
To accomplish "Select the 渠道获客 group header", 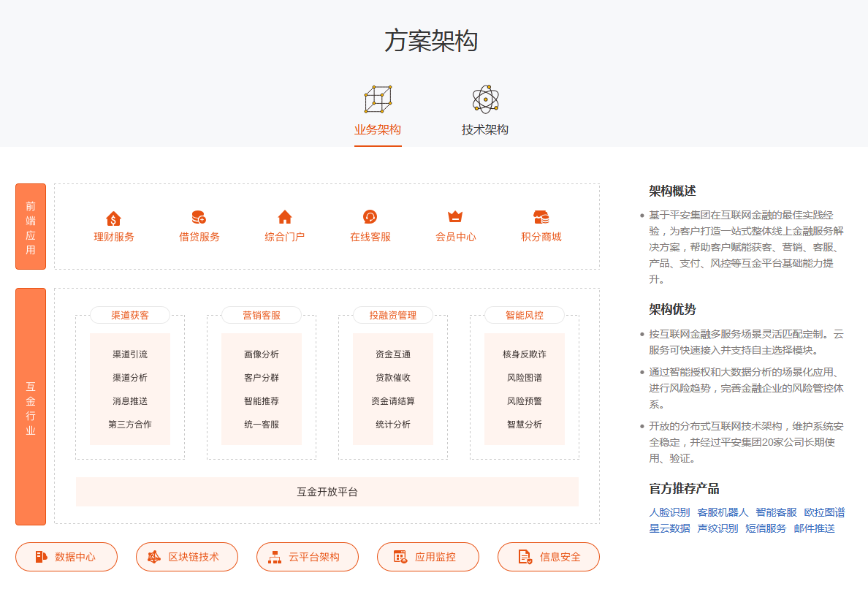I will coord(130,316).
